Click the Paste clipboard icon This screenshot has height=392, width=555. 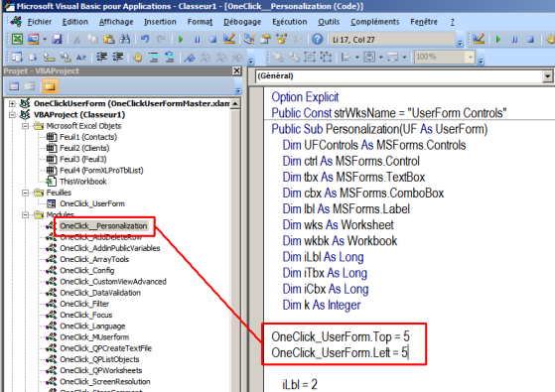coord(108,39)
